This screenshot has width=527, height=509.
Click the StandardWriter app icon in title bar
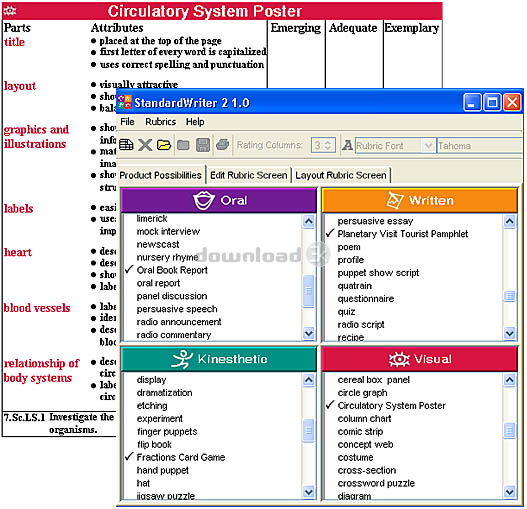(x=125, y=102)
